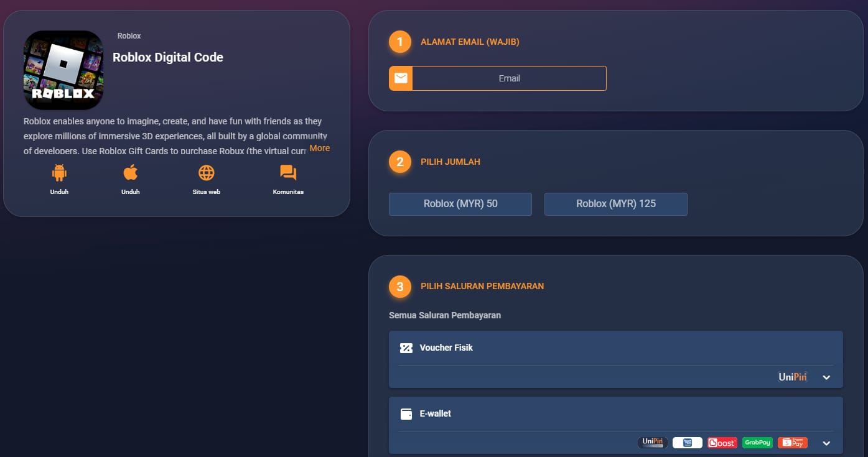Click the E-wallet wallet icon
This screenshot has height=457, width=868.
pos(406,414)
